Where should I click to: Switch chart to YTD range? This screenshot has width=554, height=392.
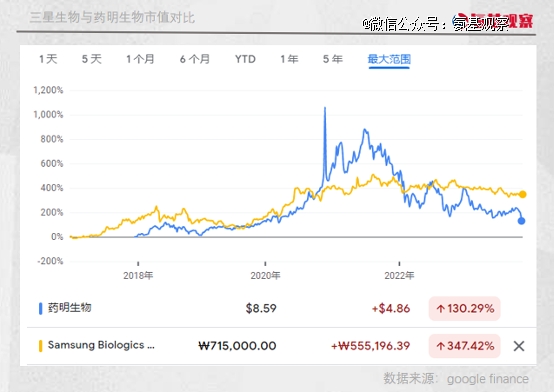[245, 59]
